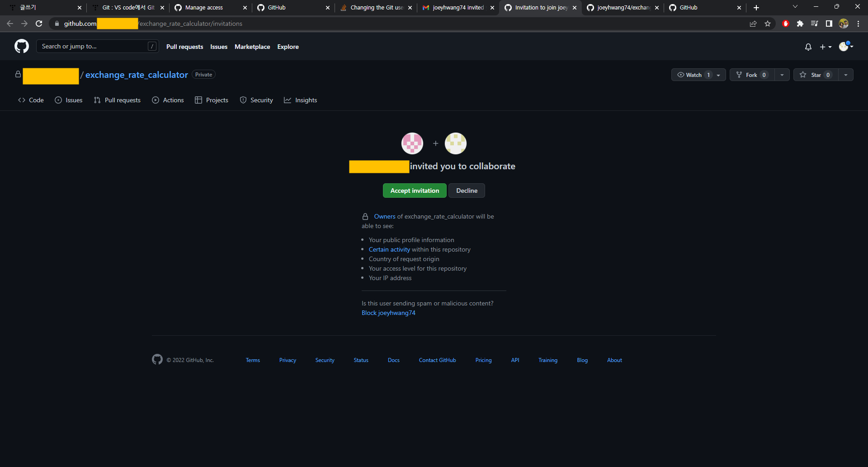Click the browser forward arrow

pos(24,24)
